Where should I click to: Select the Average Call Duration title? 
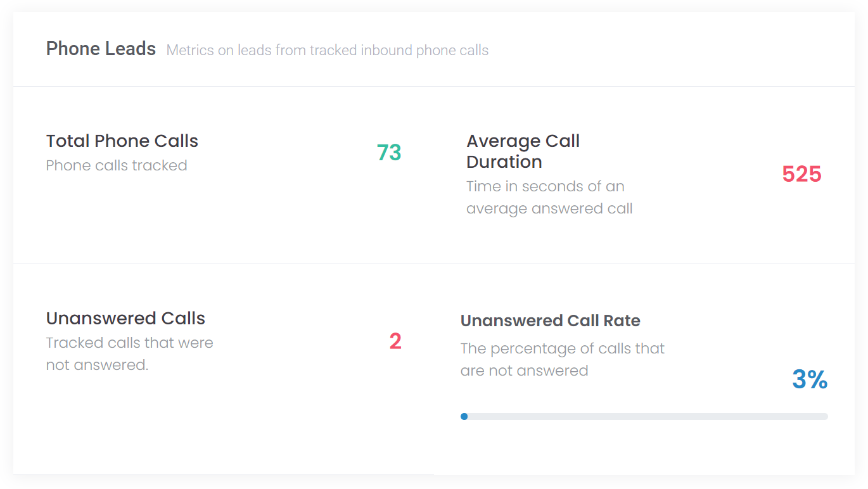(x=523, y=151)
